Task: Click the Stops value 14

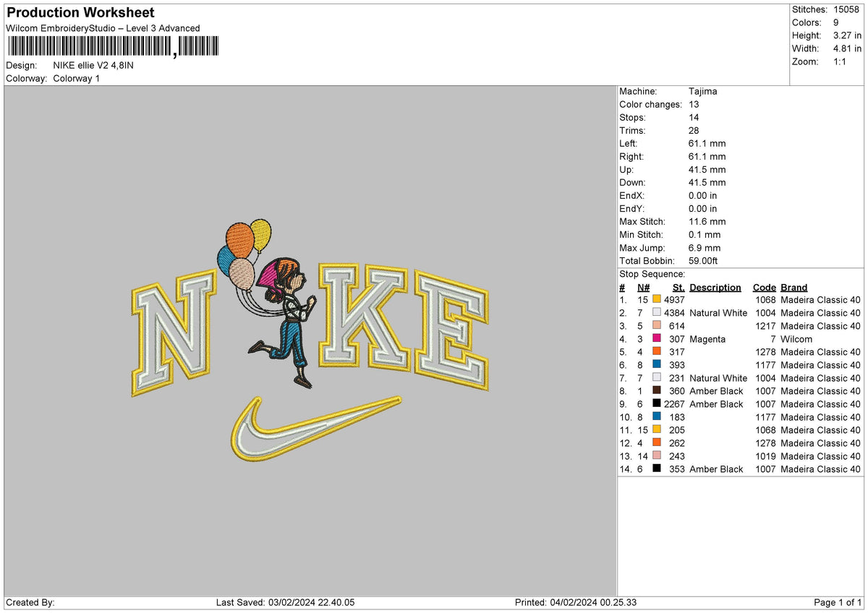Action: pyautogui.click(x=694, y=118)
